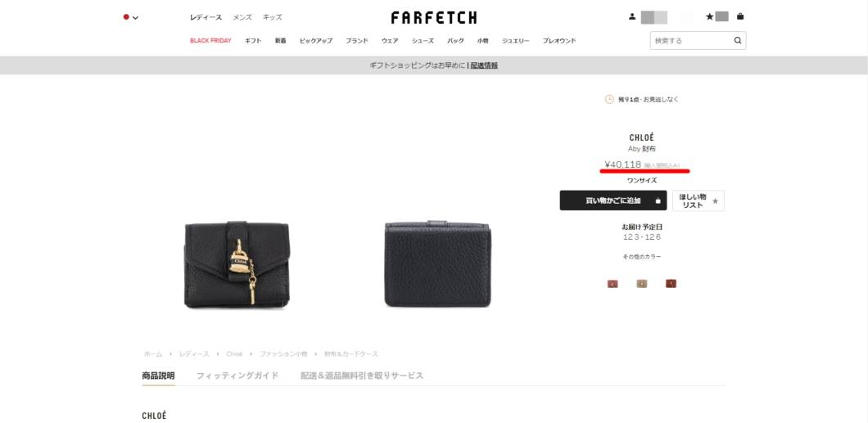Open the バッグ category menu
The height and width of the screenshot is (423, 868).
pyautogui.click(x=455, y=41)
